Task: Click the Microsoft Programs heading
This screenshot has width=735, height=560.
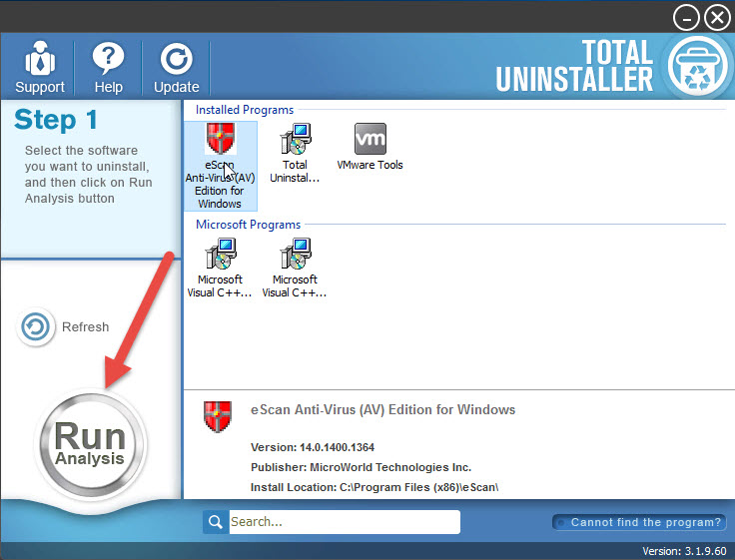Action: point(248,225)
